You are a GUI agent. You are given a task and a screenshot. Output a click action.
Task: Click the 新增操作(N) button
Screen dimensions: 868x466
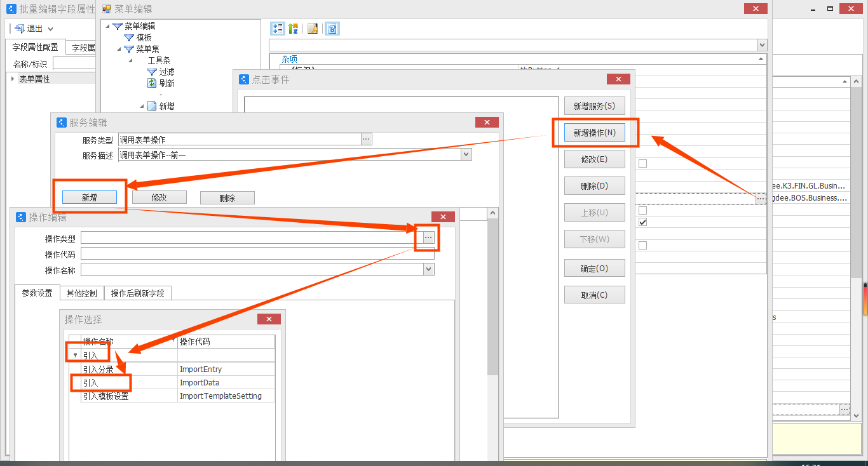click(594, 133)
